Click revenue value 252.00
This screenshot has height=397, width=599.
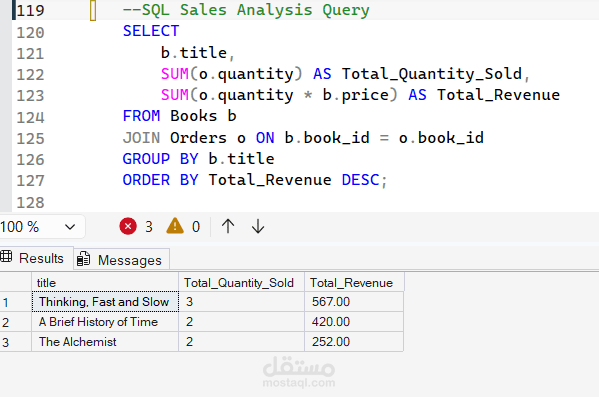354,342
